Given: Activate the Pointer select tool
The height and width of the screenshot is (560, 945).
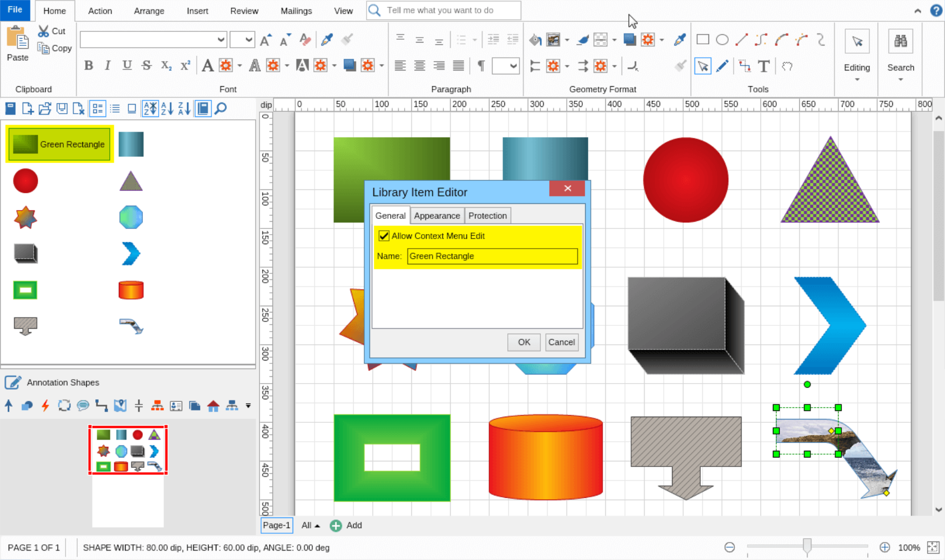Looking at the screenshot, I should click(703, 66).
